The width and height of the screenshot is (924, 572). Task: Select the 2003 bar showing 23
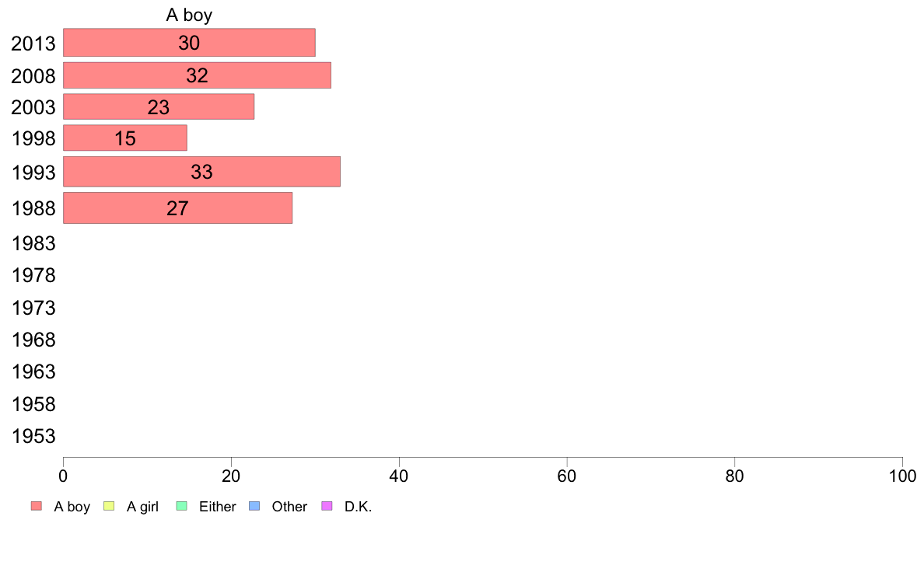[159, 106]
